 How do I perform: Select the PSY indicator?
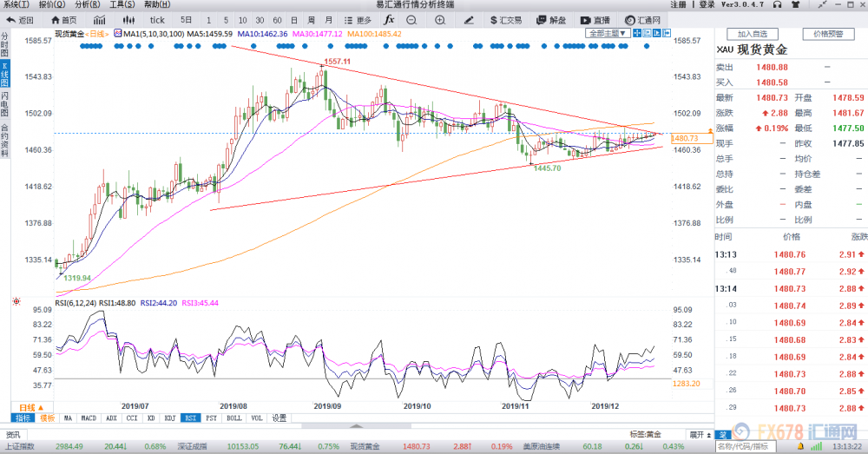(212, 418)
